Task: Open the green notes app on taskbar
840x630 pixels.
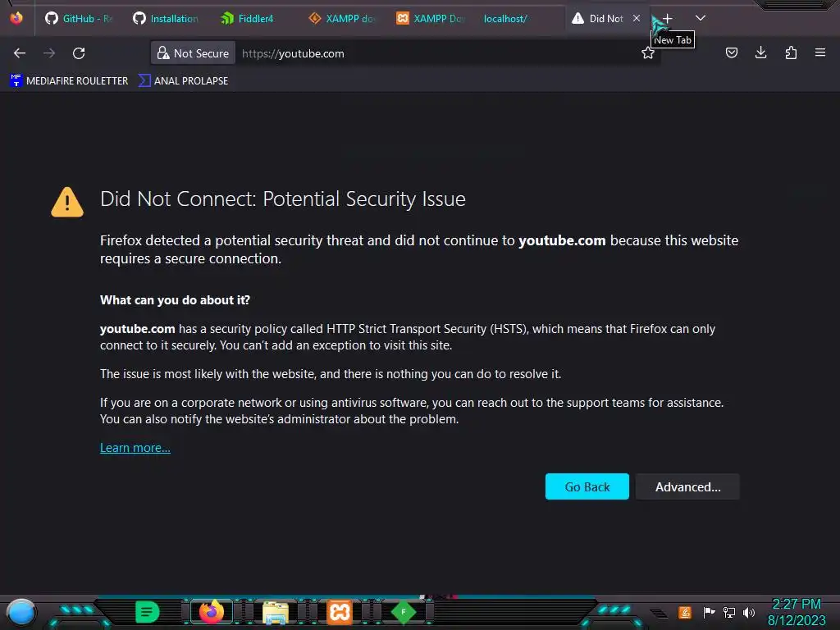Action: click(147, 612)
